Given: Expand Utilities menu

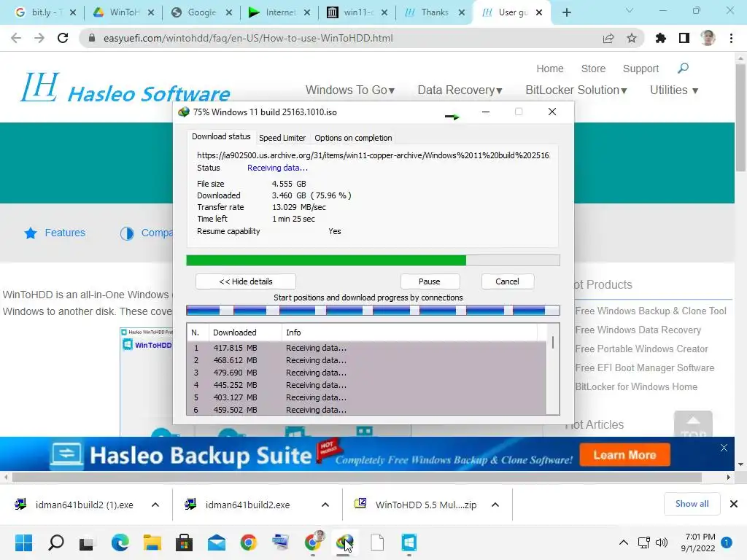Looking at the screenshot, I should point(674,90).
